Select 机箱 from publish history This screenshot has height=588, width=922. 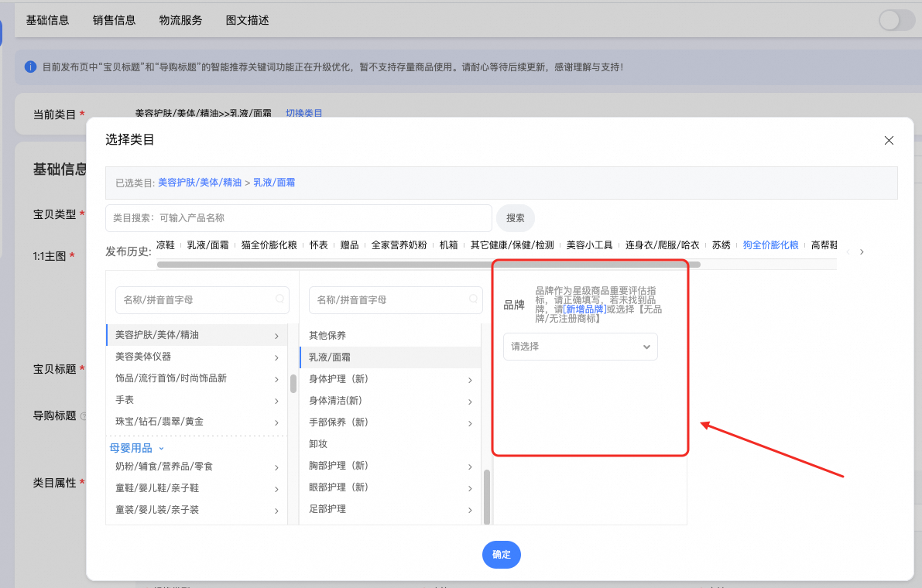point(449,245)
